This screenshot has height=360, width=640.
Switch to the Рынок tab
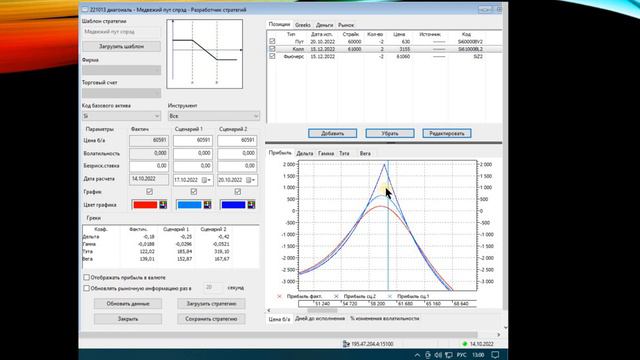pos(346,25)
